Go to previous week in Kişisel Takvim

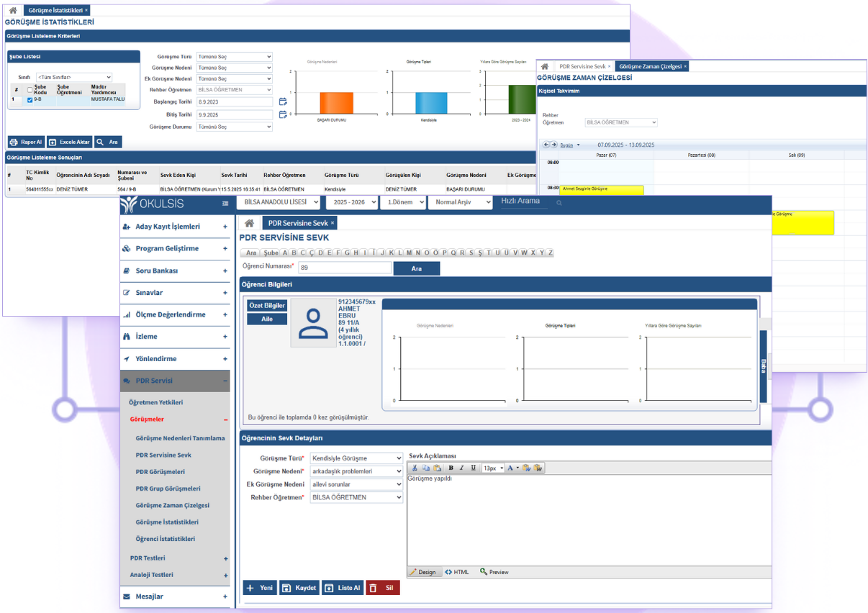[546, 145]
